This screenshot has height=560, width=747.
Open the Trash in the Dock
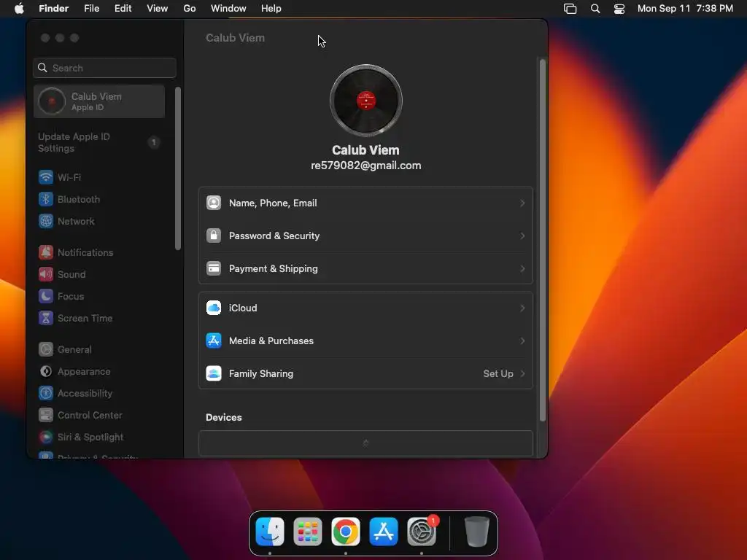[x=477, y=532]
